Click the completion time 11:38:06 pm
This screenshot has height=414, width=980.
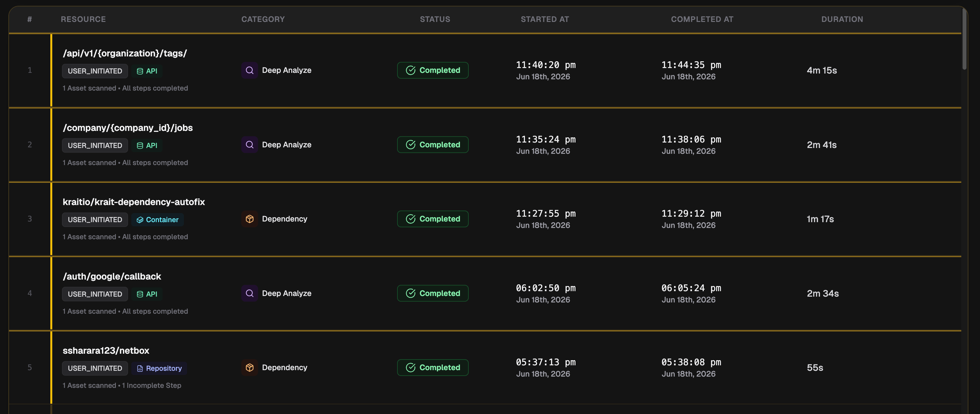(x=691, y=140)
